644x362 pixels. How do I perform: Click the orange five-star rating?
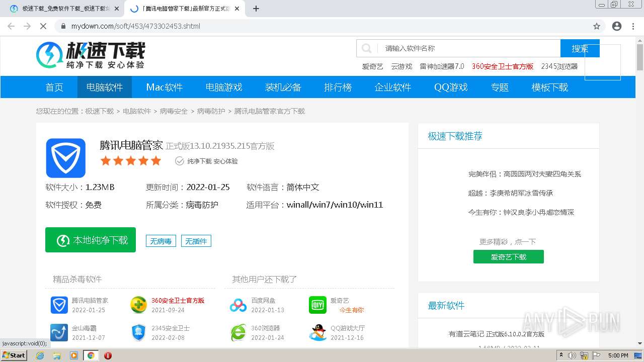coord(131,161)
